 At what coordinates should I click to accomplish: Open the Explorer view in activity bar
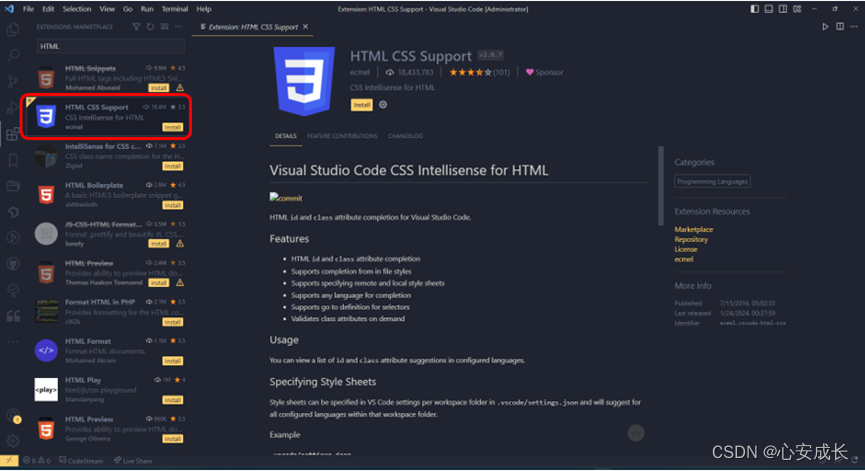13,29
